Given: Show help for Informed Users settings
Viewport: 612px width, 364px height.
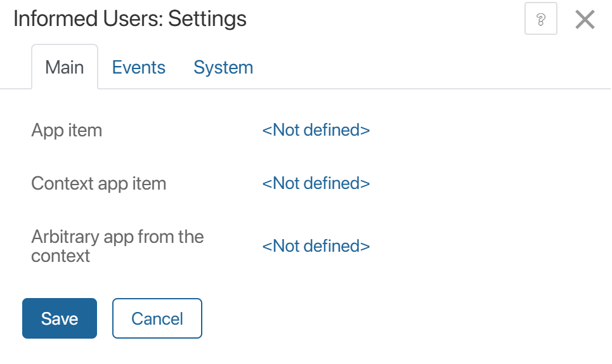Looking at the screenshot, I should [x=540, y=20].
